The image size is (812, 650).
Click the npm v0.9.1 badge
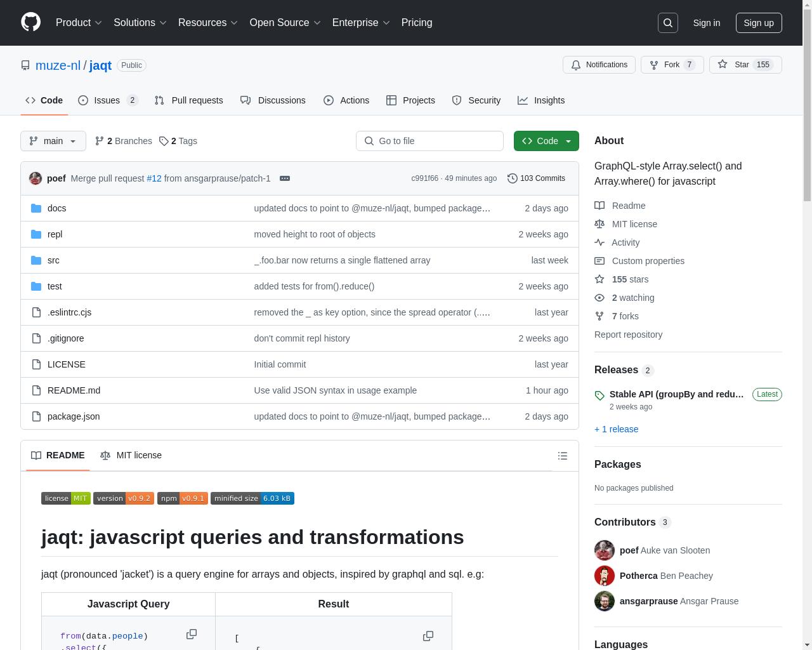tap(183, 498)
